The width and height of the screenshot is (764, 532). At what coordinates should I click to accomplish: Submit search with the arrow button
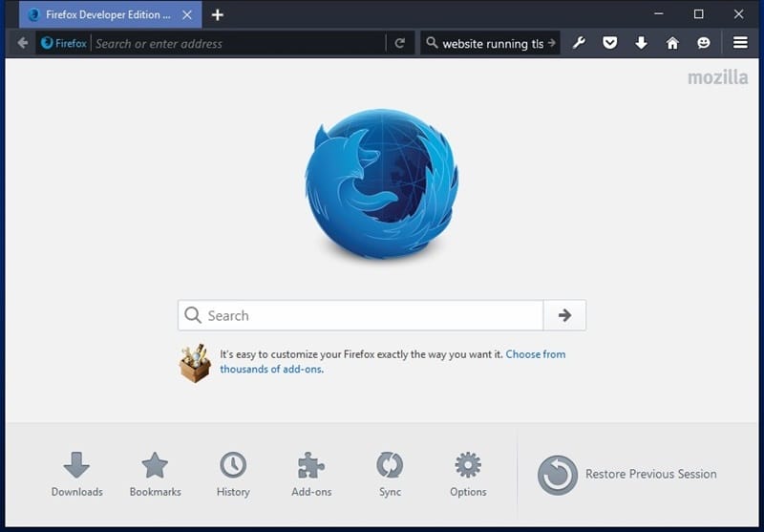pos(564,315)
